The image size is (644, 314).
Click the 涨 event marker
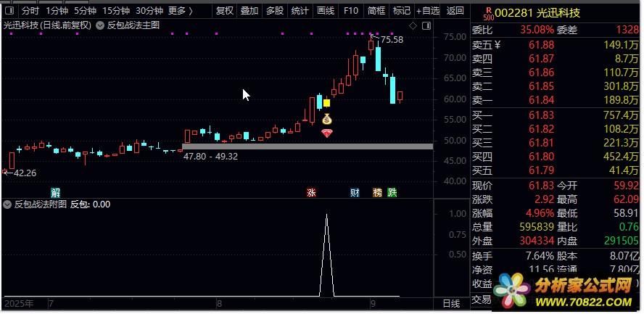pos(311,192)
